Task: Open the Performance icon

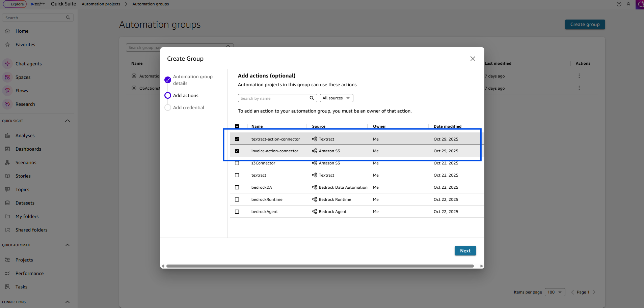Action: (x=7, y=273)
